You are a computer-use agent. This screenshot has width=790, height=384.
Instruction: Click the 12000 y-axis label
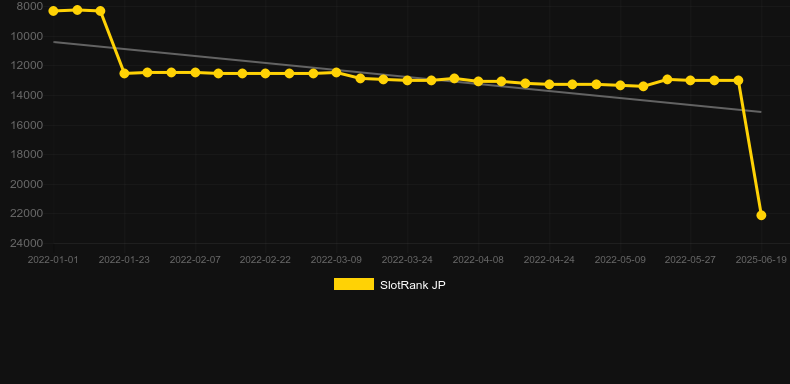27,66
